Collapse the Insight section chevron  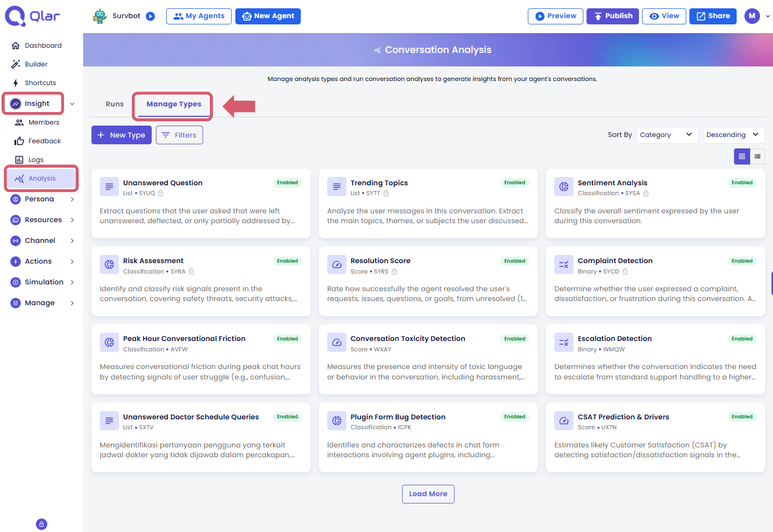click(x=72, y=104)
